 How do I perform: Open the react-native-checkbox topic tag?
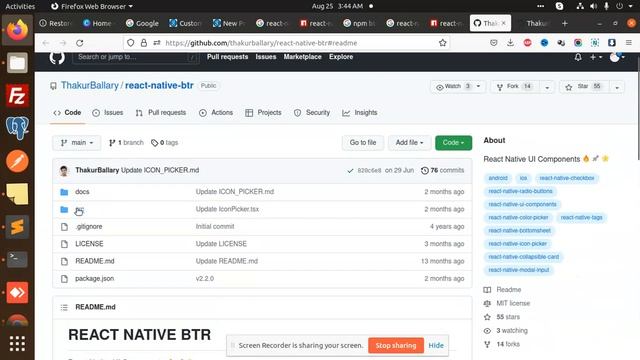[x=567, y=178]
